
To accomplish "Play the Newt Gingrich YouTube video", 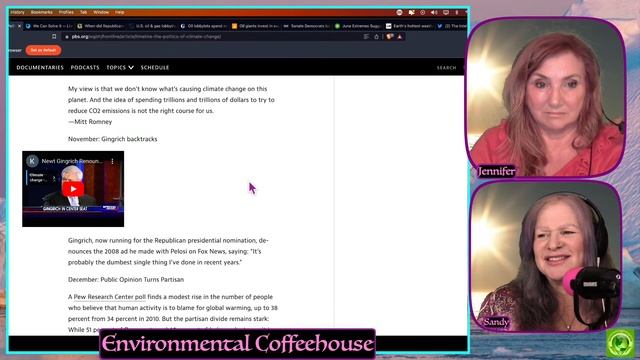I will tap(73, 189).
